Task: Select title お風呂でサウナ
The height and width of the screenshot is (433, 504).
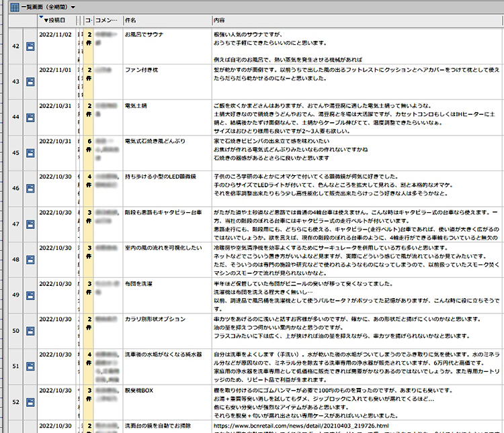Action: coord(144,35)
